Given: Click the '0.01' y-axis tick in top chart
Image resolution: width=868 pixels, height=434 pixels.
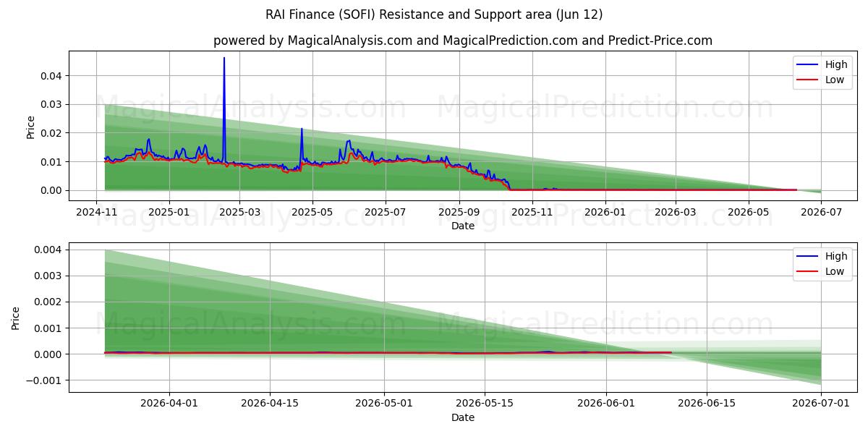Looking at the screenshot, I should coord(53,162).
